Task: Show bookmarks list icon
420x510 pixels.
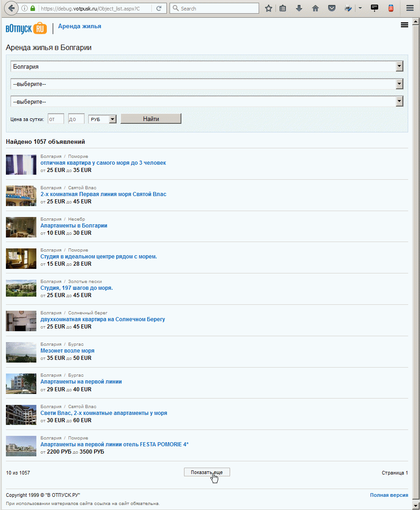Action: coord(283,9)
